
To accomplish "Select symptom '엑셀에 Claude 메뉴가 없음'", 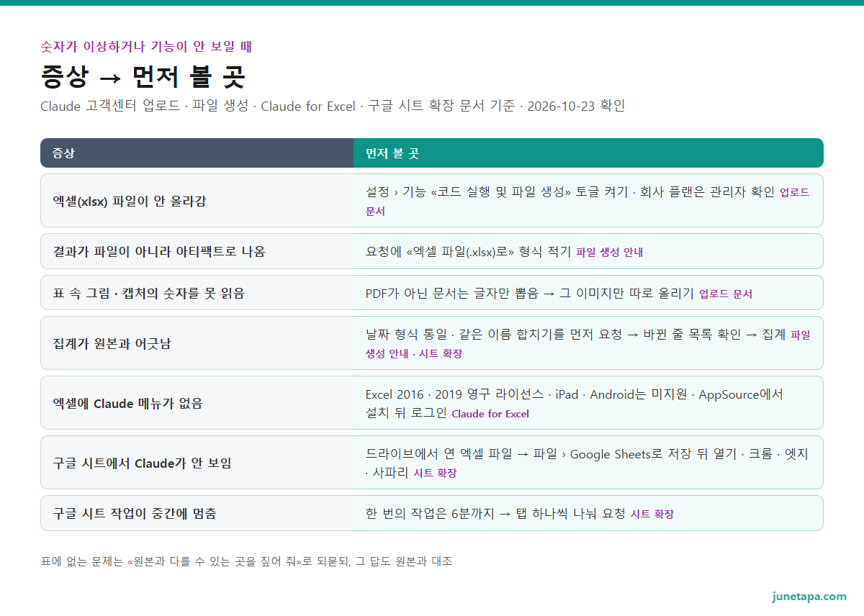I will coord(128,403).
